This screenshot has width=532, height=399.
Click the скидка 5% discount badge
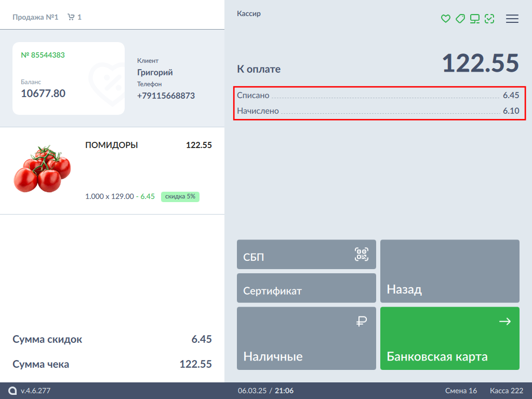[x=180, y=196]
